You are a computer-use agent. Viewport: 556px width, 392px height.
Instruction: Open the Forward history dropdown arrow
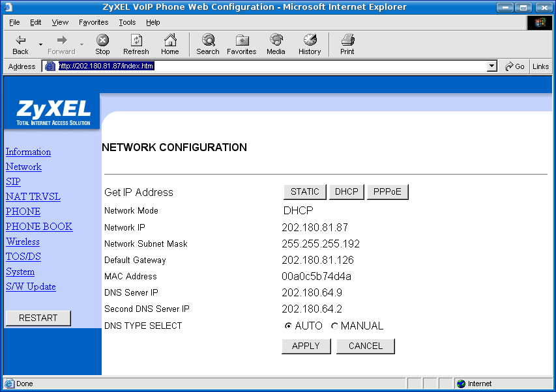(81, 45)
